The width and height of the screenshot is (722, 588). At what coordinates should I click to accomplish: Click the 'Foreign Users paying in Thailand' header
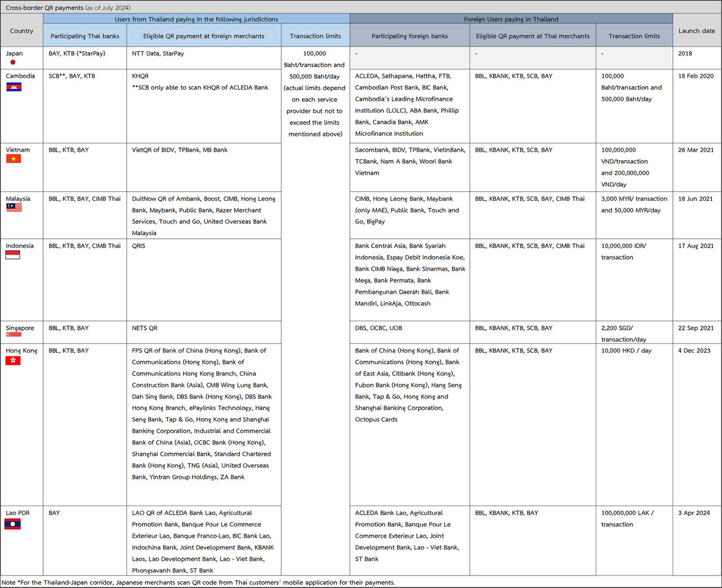pyautogui.click(x=510, y=19)
